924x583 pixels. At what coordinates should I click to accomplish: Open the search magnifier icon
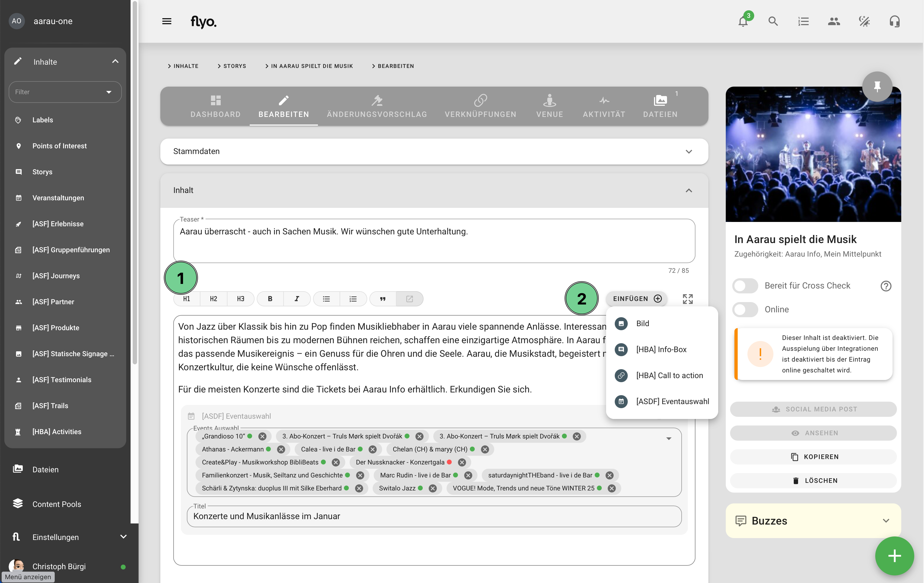click(773, 21)
